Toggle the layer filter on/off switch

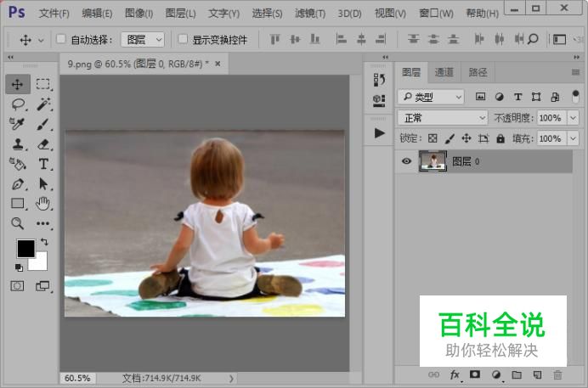click(x=575, y=97)
